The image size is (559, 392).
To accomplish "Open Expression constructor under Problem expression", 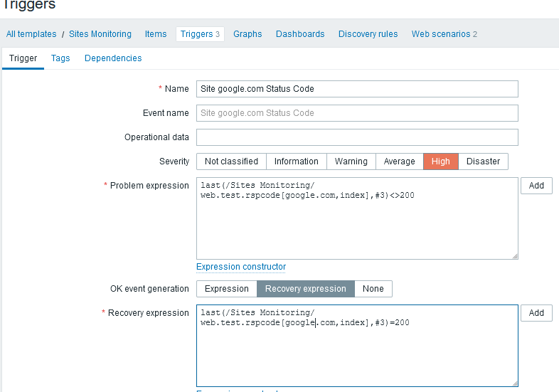I will (241, 267).
